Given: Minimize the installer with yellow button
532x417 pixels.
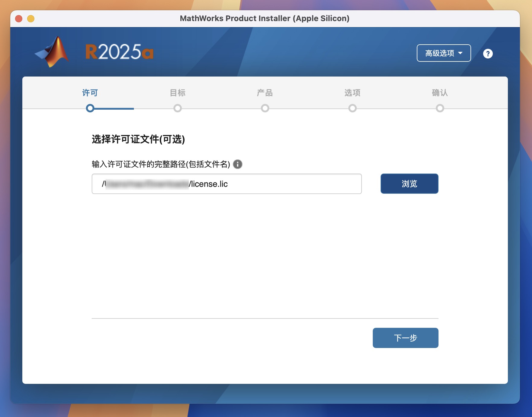Looking at the screenshot, I should pyautogui.click(x=31, y=19).
